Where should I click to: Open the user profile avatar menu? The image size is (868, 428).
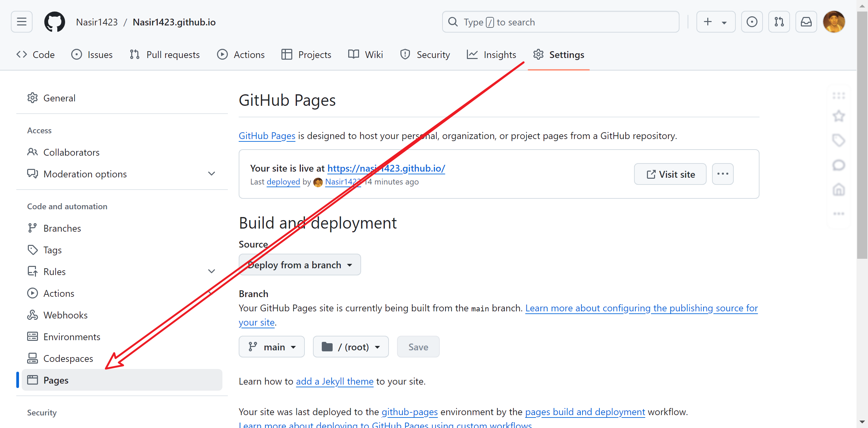834,22
